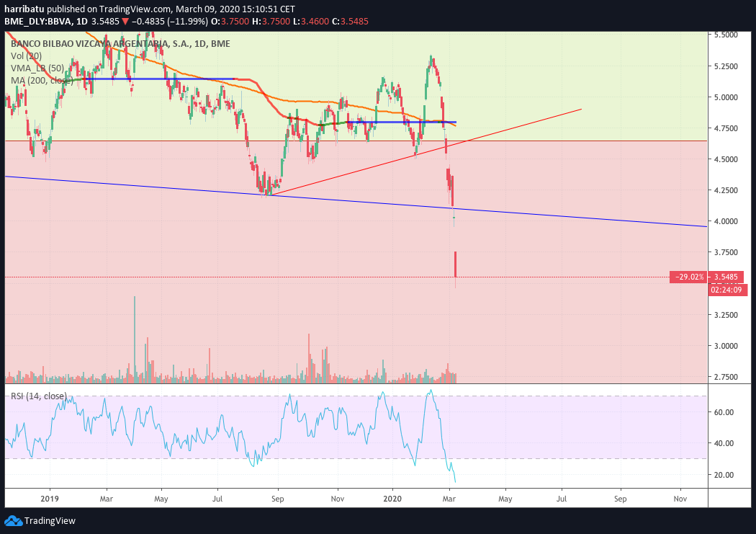Click the 2.7500 price axis label
This screenshot has width=756, height=534.
(726, 377)
